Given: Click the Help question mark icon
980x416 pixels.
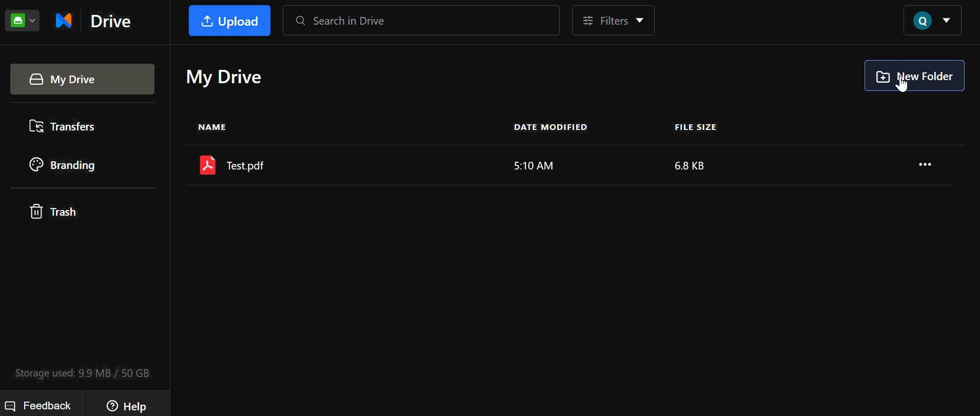Looking at the screenshot, I should coord(112,406).
